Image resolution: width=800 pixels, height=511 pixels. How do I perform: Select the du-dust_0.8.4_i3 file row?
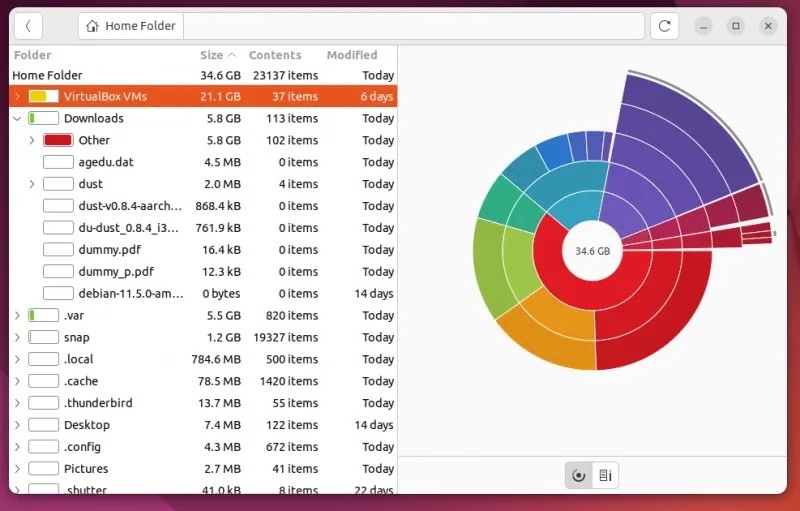click(203, 228)
